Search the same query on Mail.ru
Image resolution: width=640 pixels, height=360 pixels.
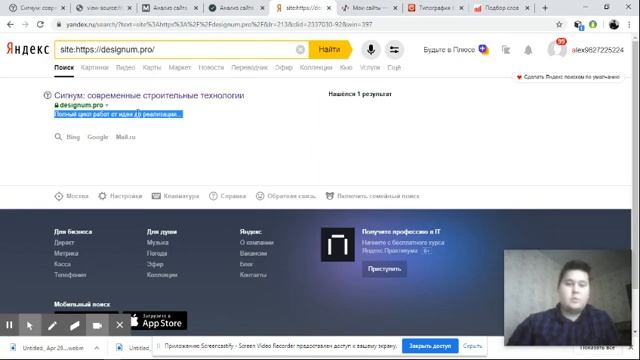125,137
